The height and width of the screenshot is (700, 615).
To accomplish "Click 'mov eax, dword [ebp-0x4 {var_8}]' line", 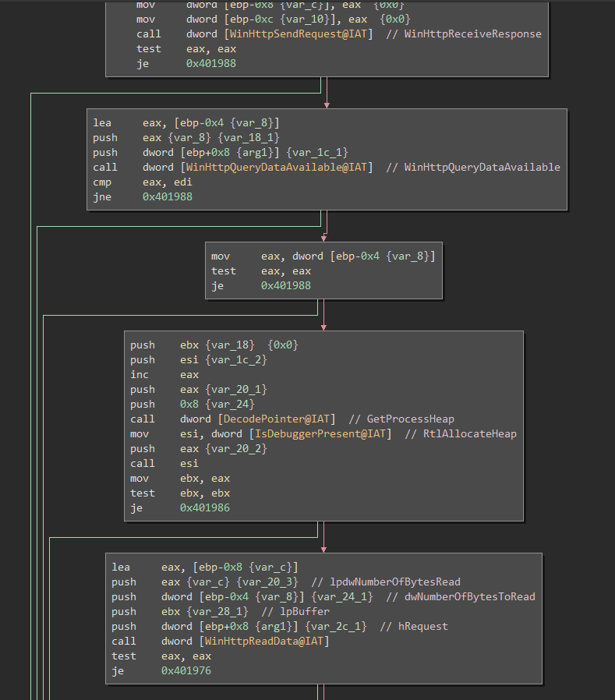I will tap(323, 256).
